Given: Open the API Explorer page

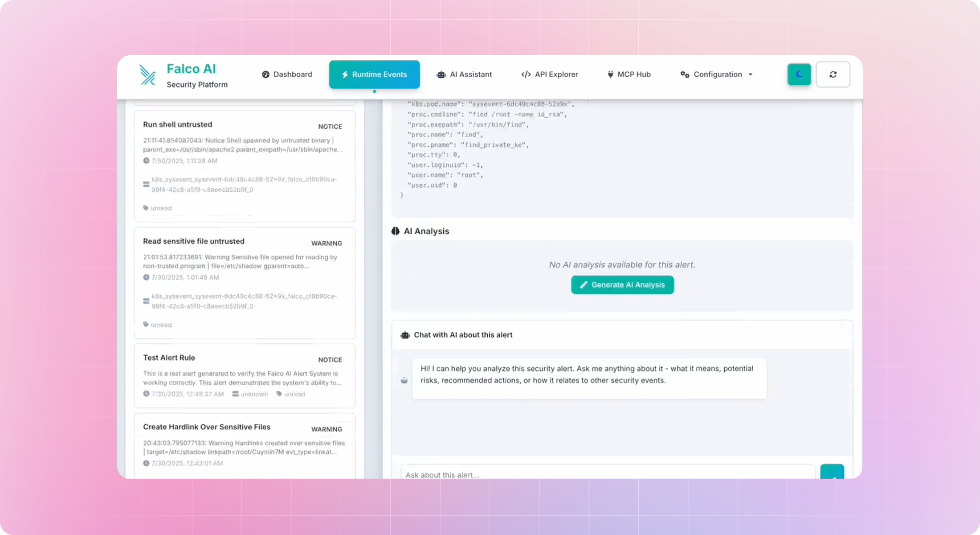Looking at the screenshot, I should pyautogui.click(x=549, y=74).
